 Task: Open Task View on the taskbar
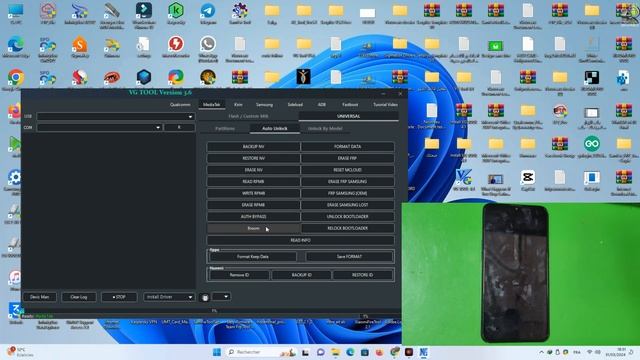(x=305, y=352)
